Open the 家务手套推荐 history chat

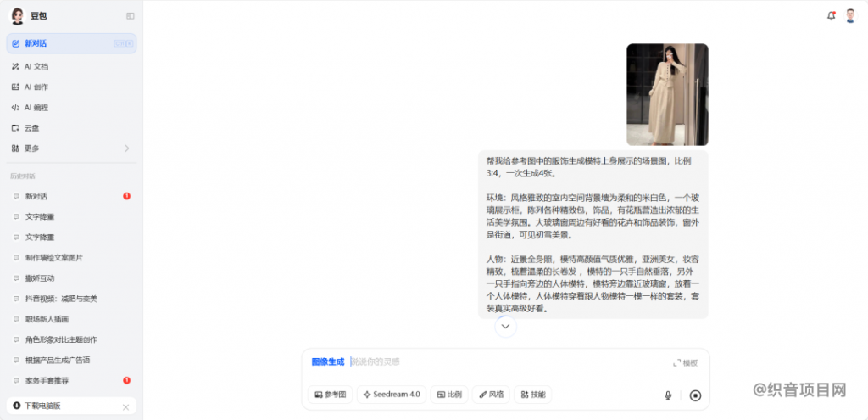[x=71, y=381]
